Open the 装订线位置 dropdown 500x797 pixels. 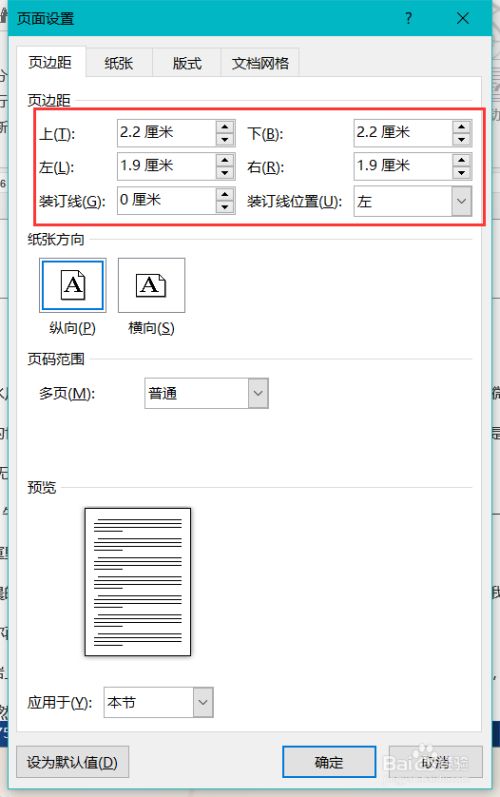(x=461, y=201)
